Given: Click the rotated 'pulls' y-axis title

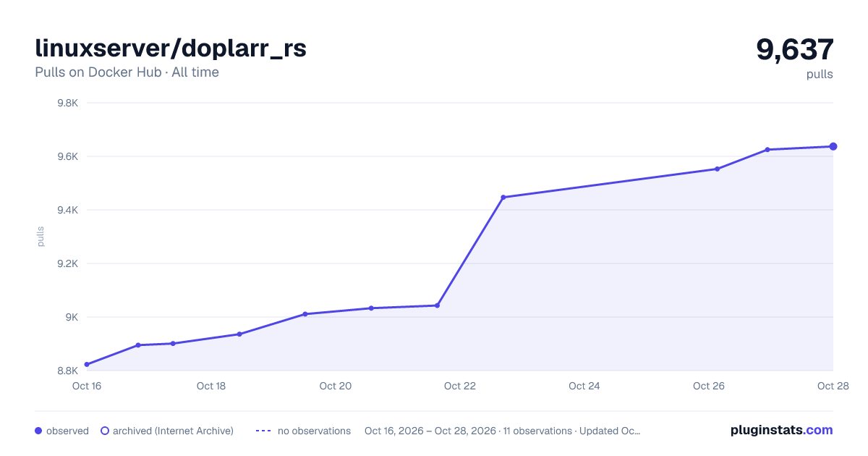Looking at the screenshot, I should (41, 237).
